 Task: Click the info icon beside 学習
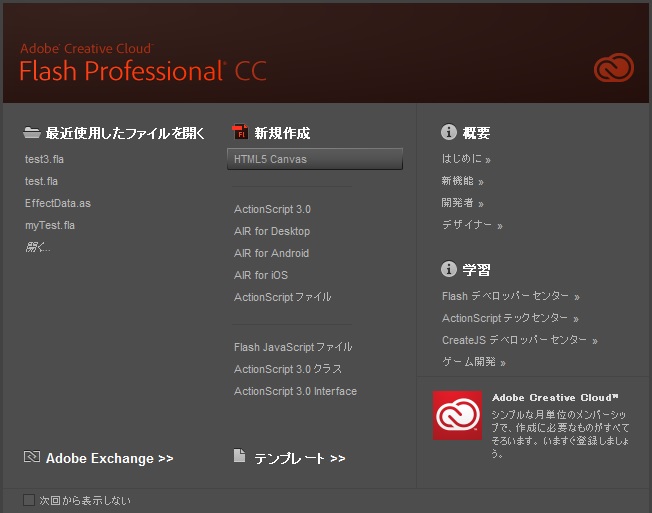point(449,269)
